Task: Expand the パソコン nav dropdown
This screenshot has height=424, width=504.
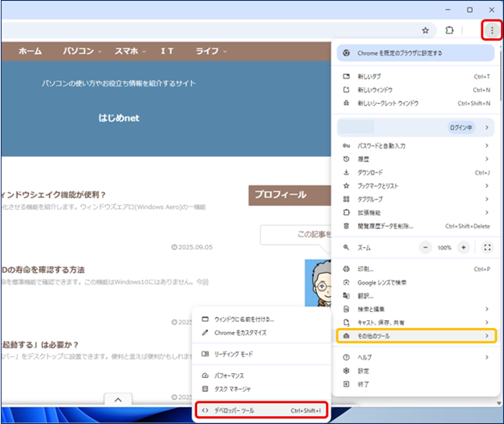Action: pos(82,51)
